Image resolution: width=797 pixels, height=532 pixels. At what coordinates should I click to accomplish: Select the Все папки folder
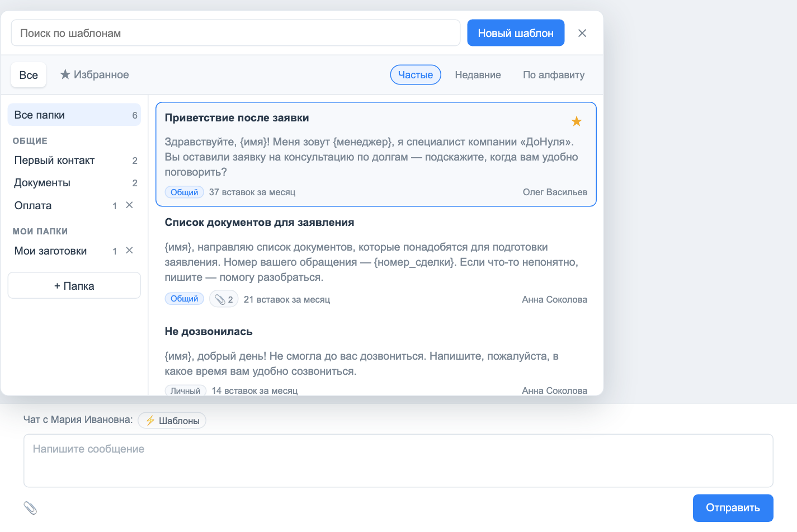coord(74,115)
